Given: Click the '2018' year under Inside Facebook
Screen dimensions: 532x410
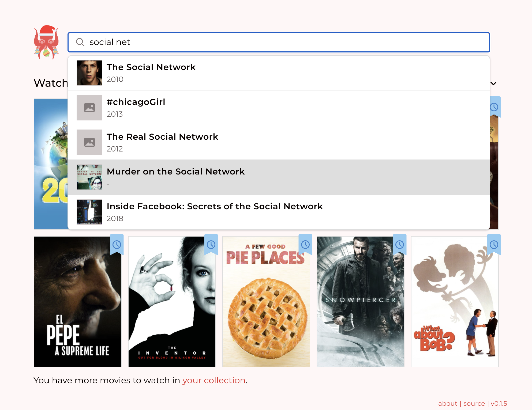Looking at the screenshot, I should (115, 218).
